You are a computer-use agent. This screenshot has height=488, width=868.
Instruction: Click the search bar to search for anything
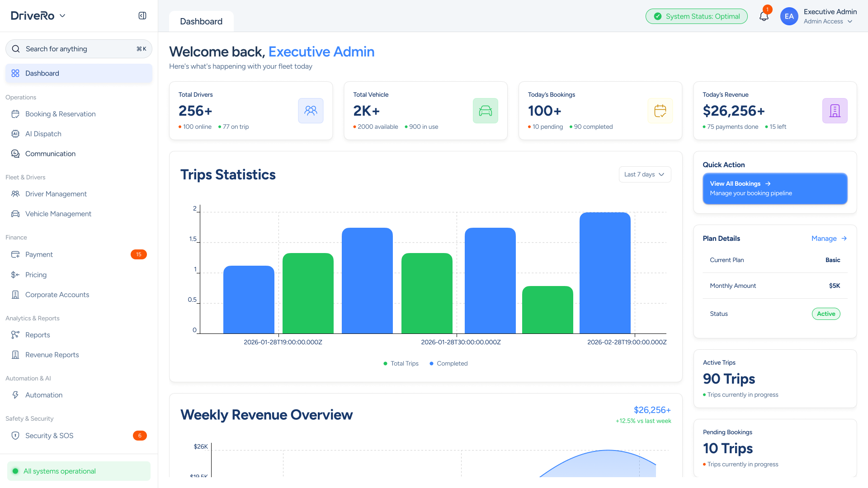click(x=79, y=48)
